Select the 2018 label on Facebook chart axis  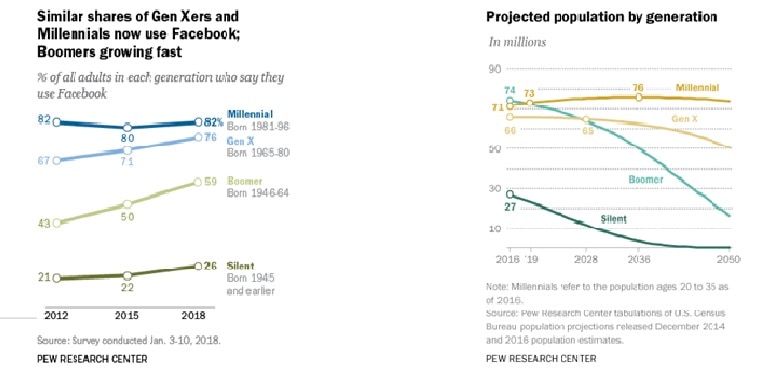(x=193, y=315)
